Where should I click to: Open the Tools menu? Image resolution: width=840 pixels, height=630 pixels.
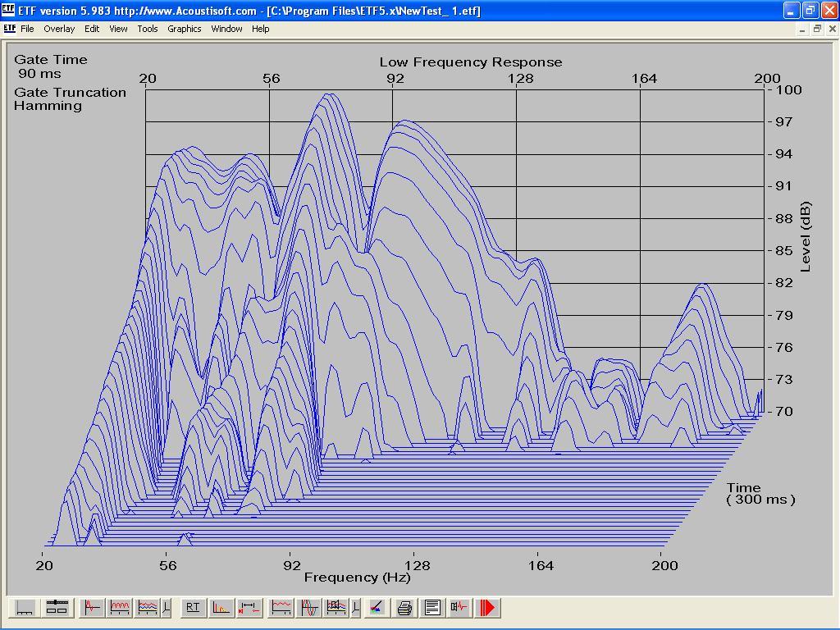point(148,29)
